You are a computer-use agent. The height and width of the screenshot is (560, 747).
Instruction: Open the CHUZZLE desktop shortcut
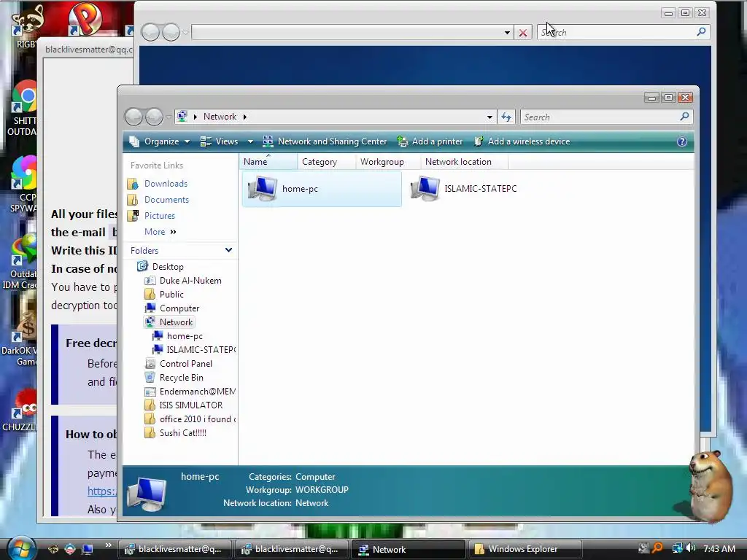pos(19,411)
